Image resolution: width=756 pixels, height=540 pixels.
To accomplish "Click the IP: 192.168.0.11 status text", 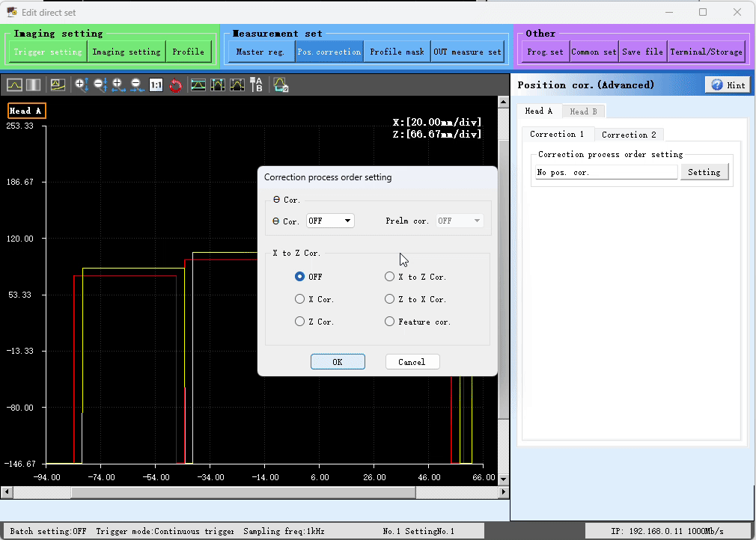I will (x=667, y=531).
